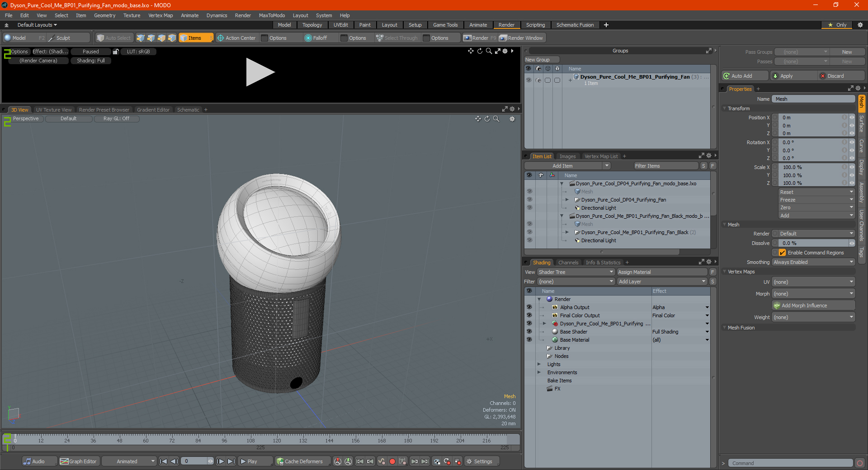The image size is (868, 470).
Task: Click the Assign Material button
Action: (x=662, y=272)
